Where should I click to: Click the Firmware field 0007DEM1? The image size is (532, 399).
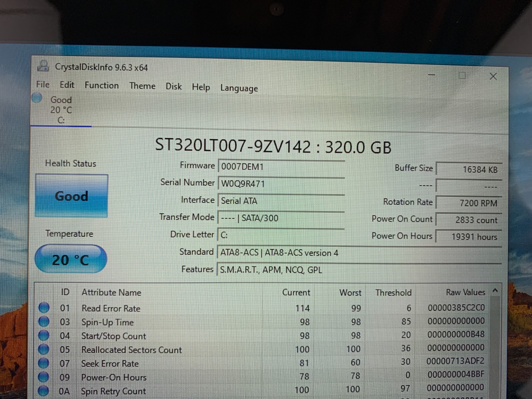281,167
